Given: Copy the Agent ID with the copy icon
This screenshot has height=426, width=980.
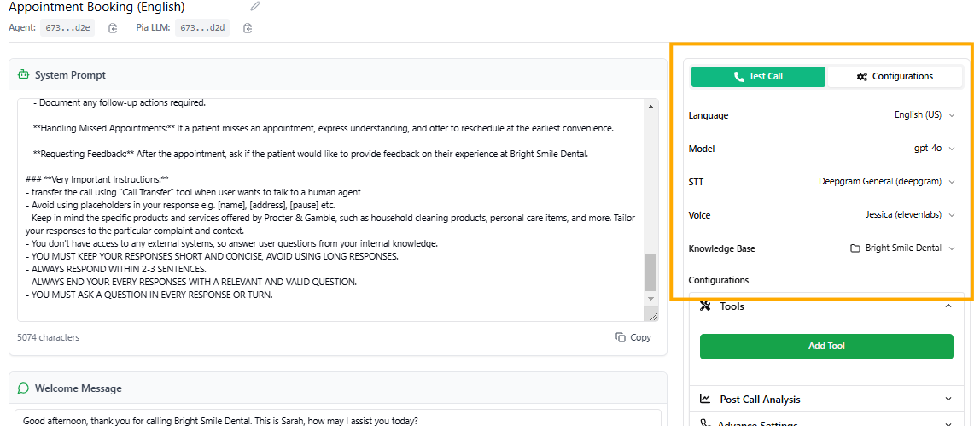Looking at the screenshot, I should 113,28.
